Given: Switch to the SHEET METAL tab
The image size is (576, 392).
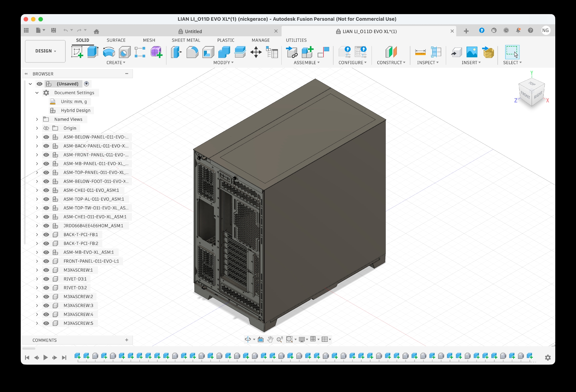Looking at the screenshot, I should click(x=186, y=40).
